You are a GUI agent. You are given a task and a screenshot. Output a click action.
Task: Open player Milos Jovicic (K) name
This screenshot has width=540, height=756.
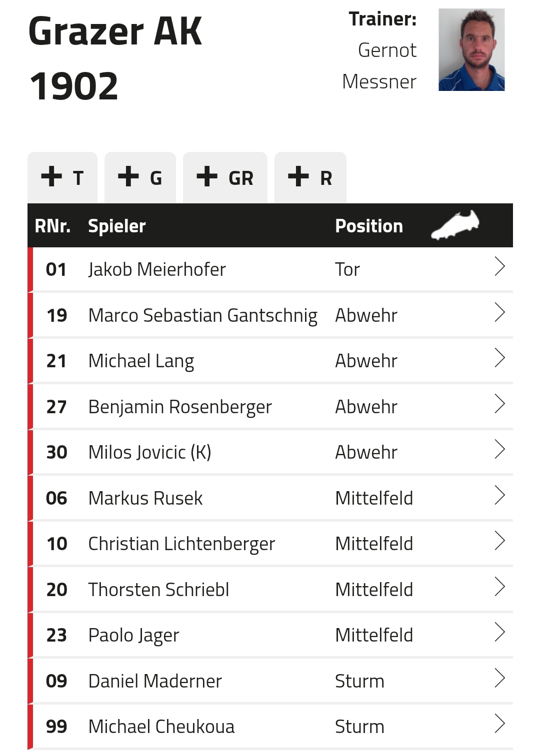[x=149, y=452]
